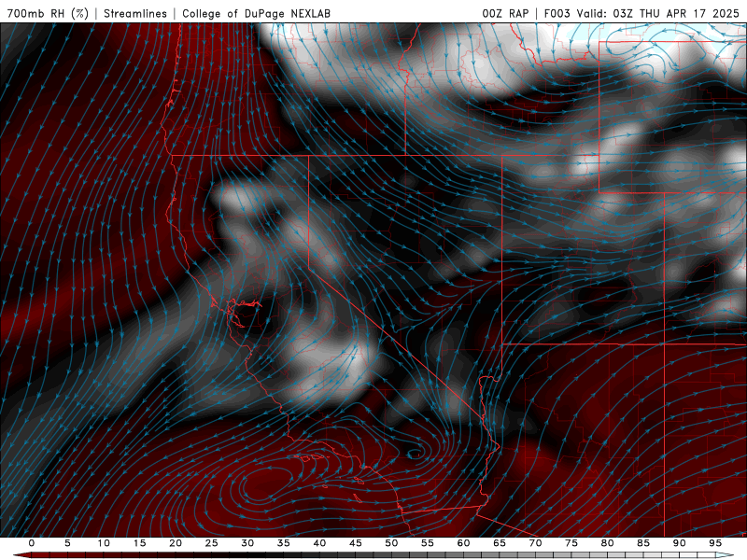Click the right arrow end of color bar
Screen dimensions: 747x560
tap(725, 555)
